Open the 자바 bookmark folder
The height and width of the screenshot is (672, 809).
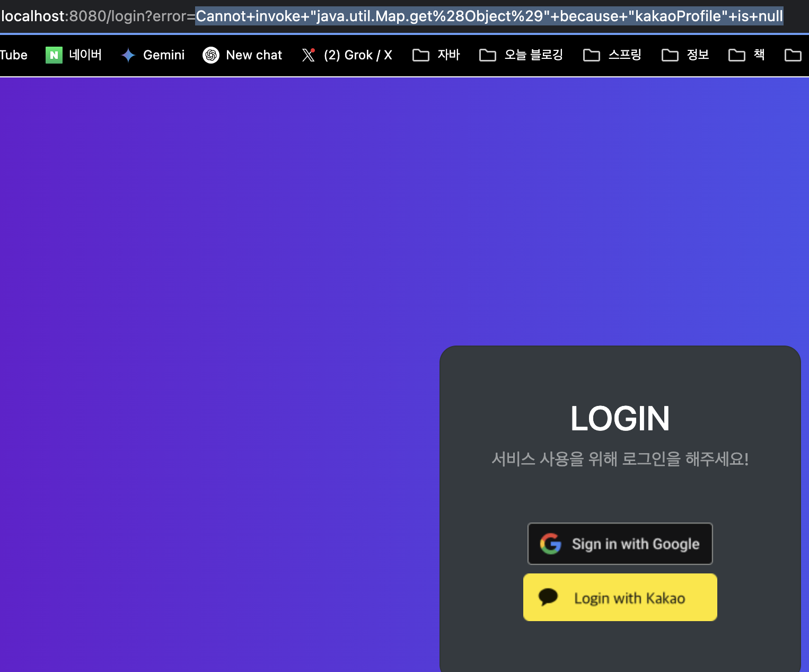[x=436, y=55]
